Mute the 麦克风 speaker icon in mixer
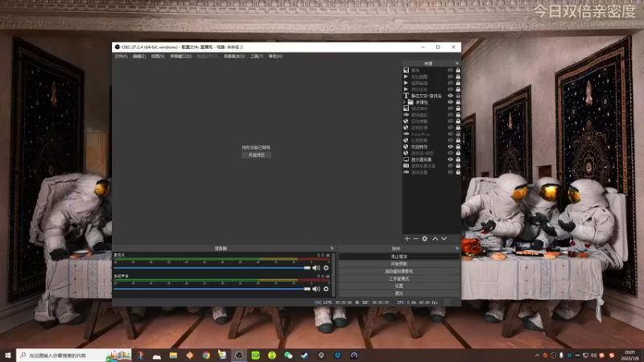Viewport: 644px width, 362px height. pyautogui.click(x=316, y=268)
